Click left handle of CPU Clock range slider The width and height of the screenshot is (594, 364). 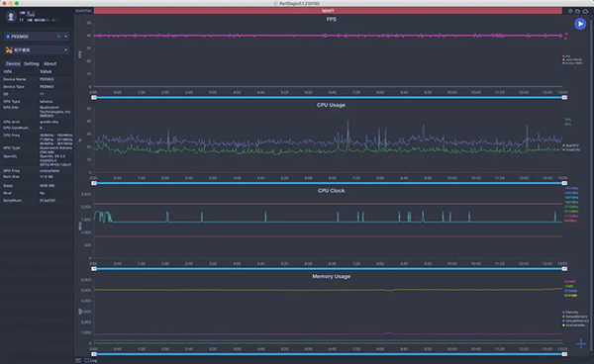94,269
